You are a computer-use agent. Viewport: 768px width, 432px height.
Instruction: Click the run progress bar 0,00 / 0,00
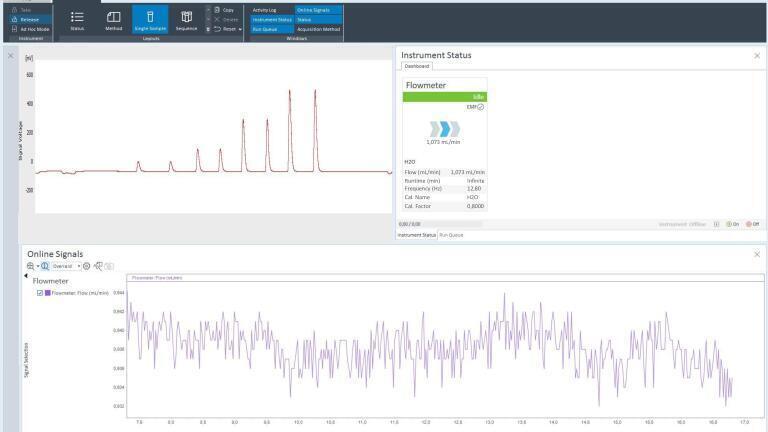tap(440, 224)
